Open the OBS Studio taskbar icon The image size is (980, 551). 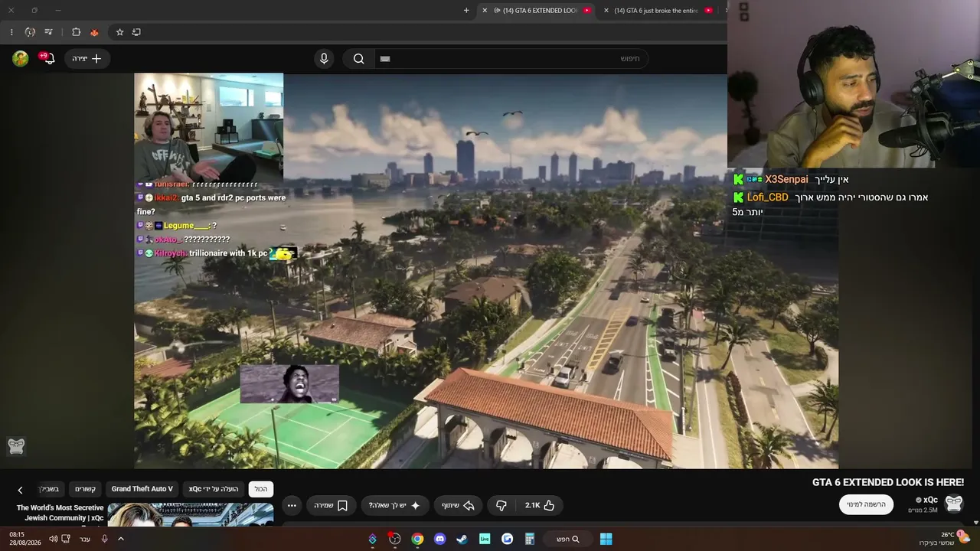click(x=394, y=539)
